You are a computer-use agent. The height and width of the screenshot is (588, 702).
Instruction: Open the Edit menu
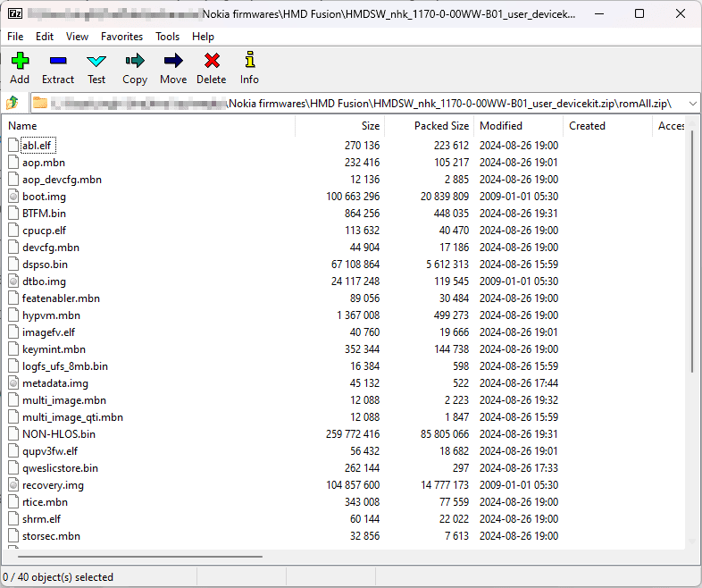(45, 37)
